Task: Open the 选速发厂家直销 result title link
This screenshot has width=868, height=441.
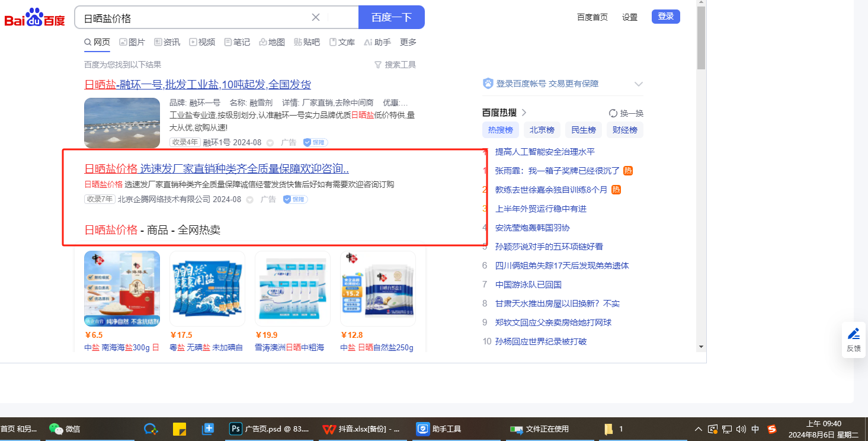Action: (217, 168)
